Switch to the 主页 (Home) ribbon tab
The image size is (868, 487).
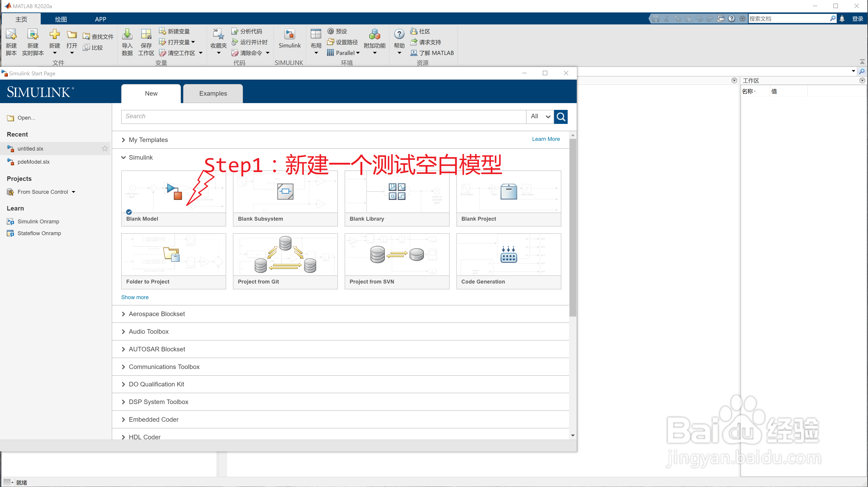[21, 19]
